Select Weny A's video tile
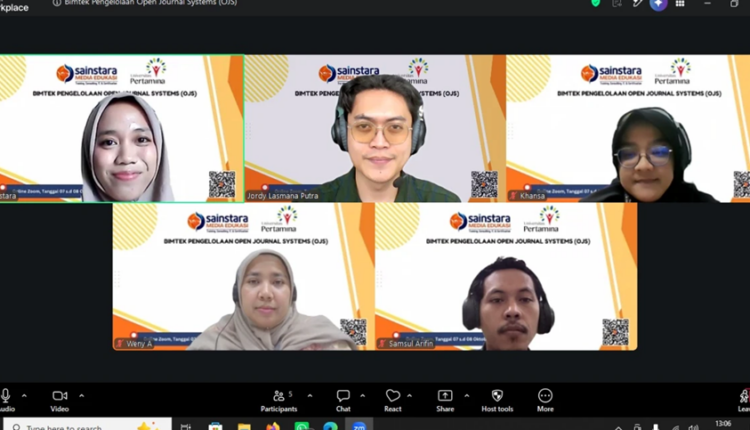 coord(244,276)
